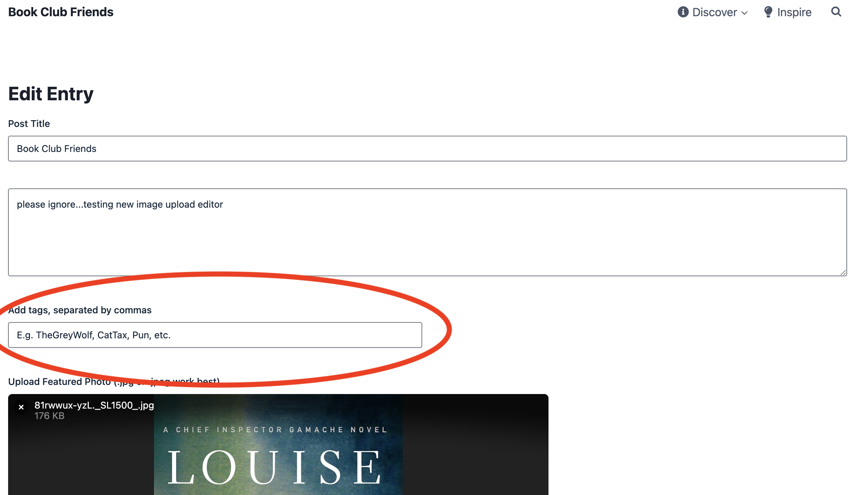Click the Discover info circle icon
868x495 pixels.
682,12
